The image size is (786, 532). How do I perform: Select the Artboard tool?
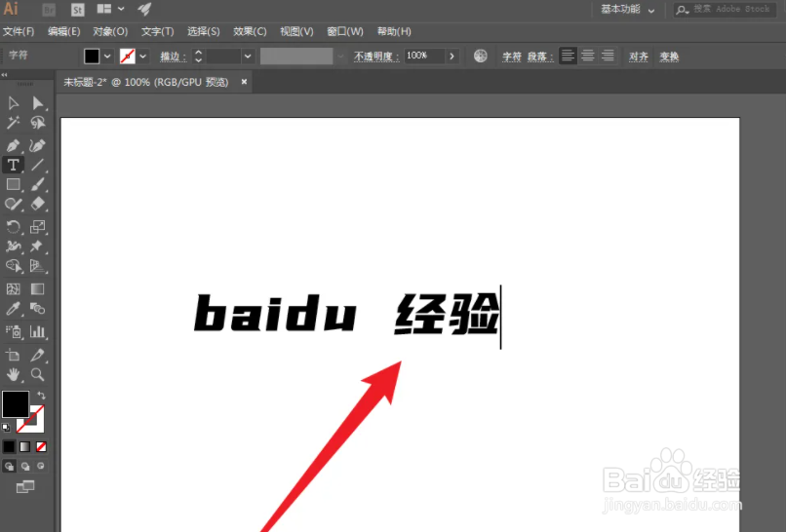pos(14,356)
